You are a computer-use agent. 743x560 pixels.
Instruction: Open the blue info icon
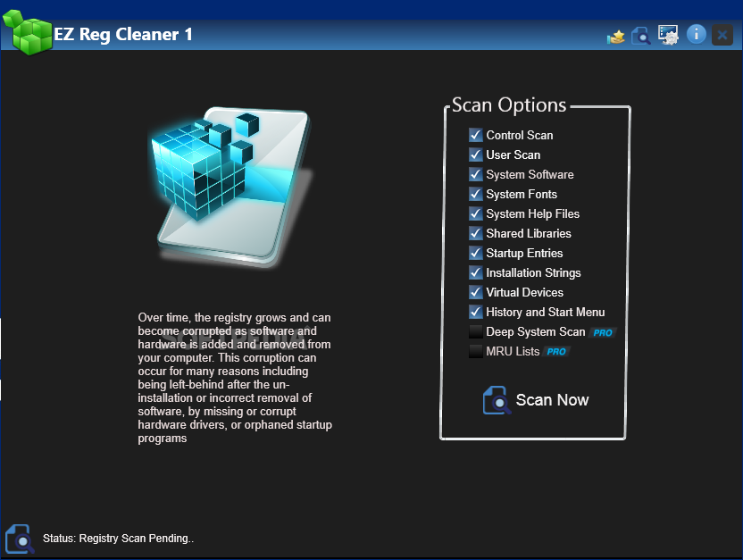tap(696, 35)
